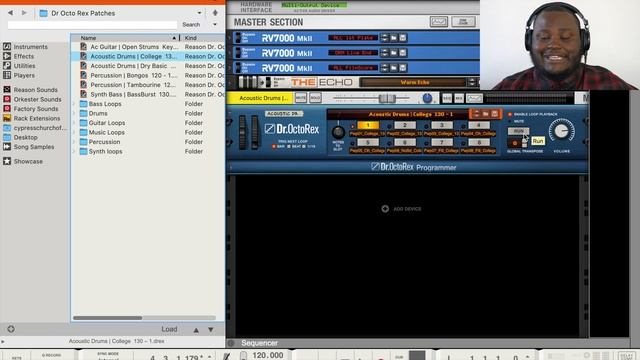
Task: Open search options dropdown arrow
Action: pos(215,24)
